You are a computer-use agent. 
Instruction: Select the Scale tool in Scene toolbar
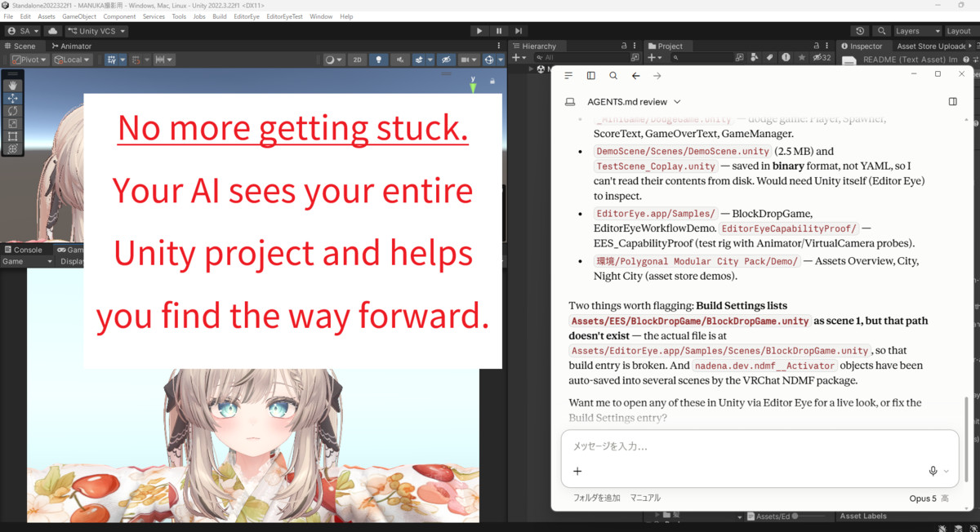click(12, 123)
